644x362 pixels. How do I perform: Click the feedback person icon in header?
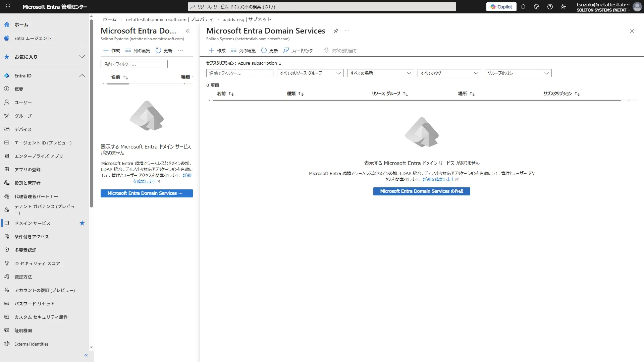[563, 7]
